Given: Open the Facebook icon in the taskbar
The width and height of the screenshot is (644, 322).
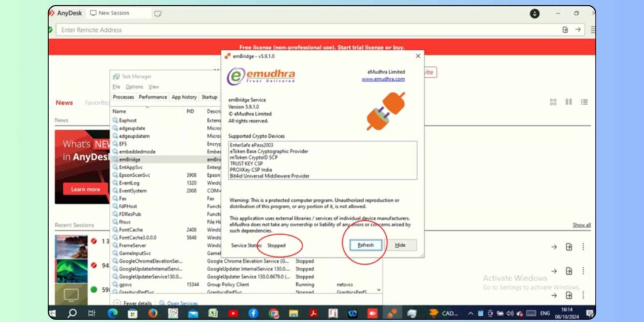Looking at the screenshot, I should 253,313.
